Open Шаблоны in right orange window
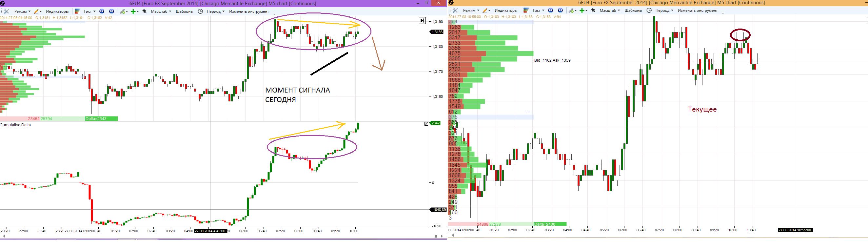 coord(634,10)
